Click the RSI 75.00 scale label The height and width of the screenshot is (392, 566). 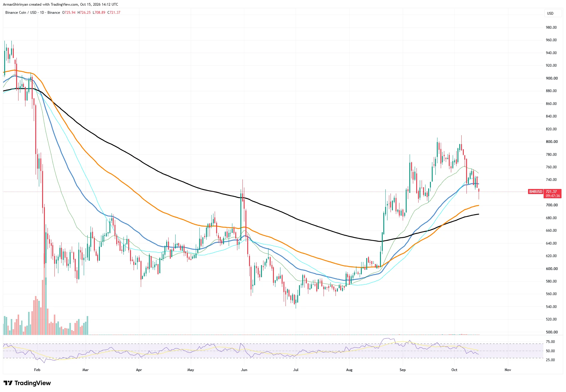click(550, 342)
